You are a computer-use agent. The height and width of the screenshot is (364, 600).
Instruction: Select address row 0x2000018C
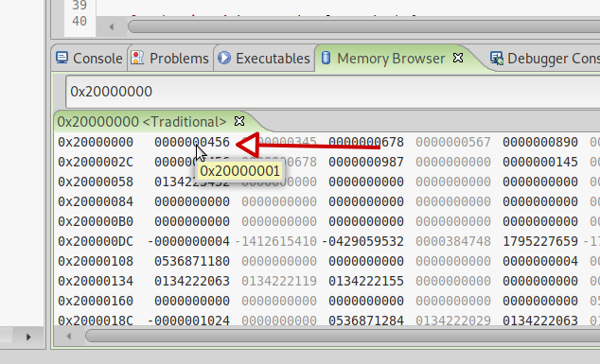point(96,321)
